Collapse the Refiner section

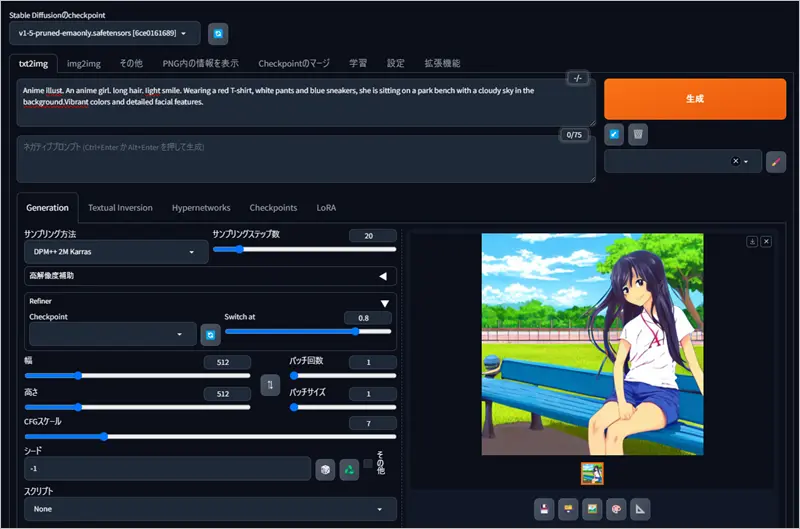[x=383, y=303]
